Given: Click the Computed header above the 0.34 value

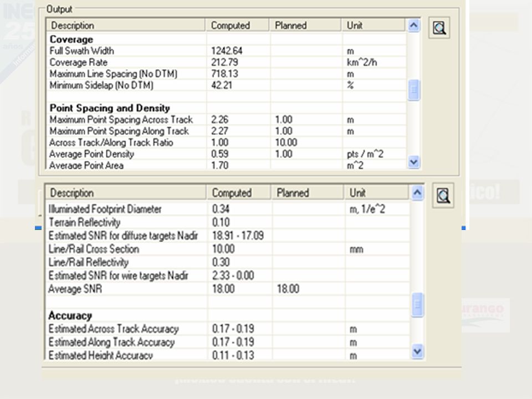Looking at the screenshot, I should coord(238,193).
